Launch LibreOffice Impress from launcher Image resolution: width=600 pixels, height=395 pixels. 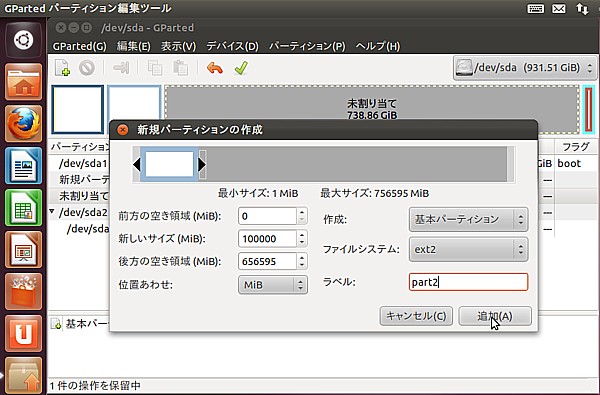pyautogui.click(x=24, y=250)
